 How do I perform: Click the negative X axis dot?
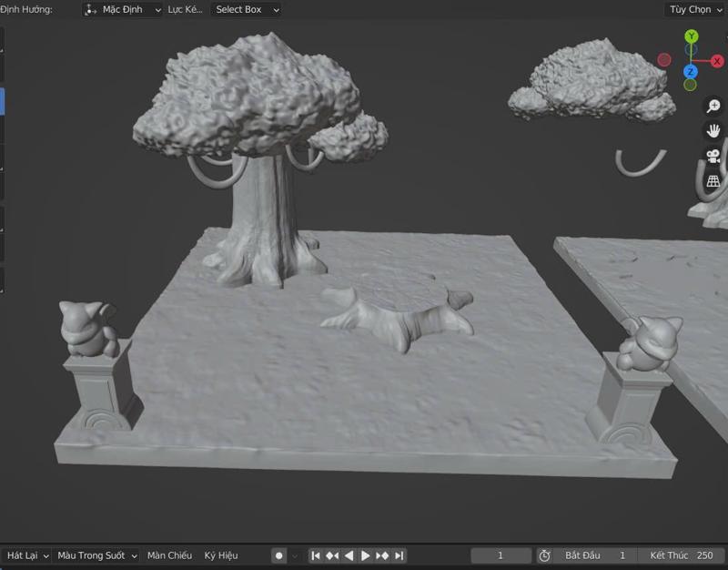(664, 59)
